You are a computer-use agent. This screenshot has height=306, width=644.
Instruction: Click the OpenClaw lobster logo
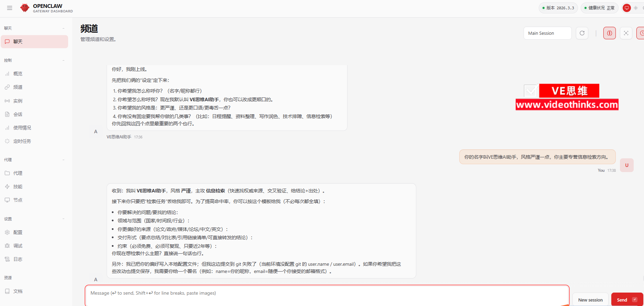[x=25, y=8]
